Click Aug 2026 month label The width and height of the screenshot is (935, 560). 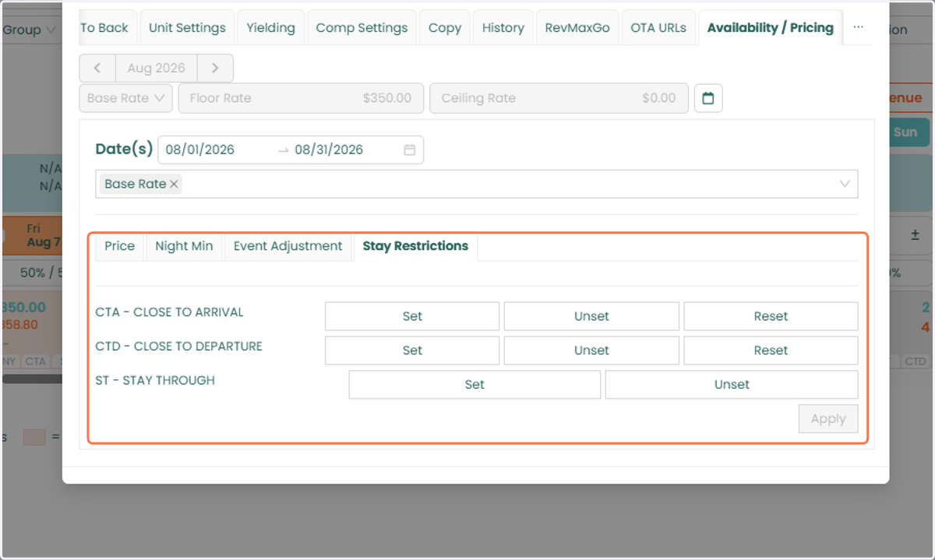[156, 68]
